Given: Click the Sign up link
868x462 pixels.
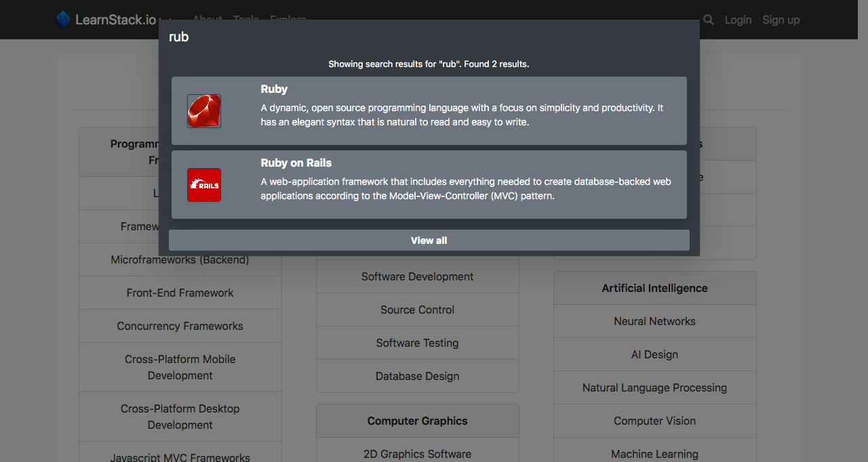Looking at the screenshot, I should pos(781,20).
